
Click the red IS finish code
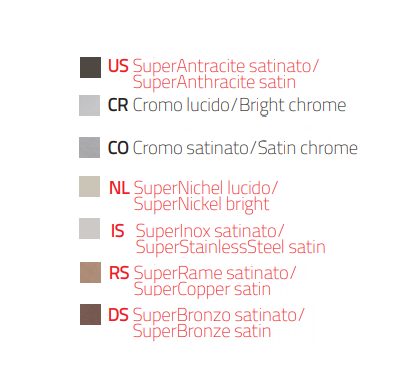[118, 231]
